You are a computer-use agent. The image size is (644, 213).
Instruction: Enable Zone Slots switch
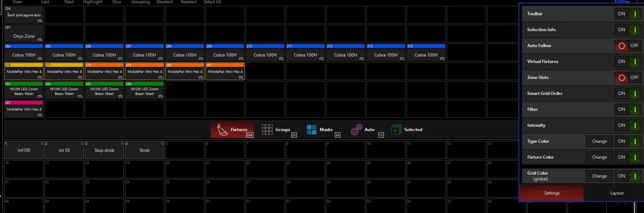point(628,78)
